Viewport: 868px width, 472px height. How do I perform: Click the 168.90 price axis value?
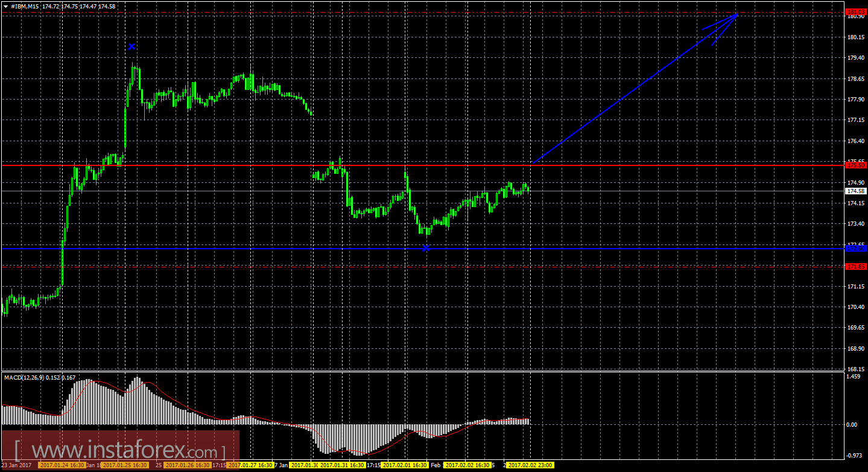856,349
